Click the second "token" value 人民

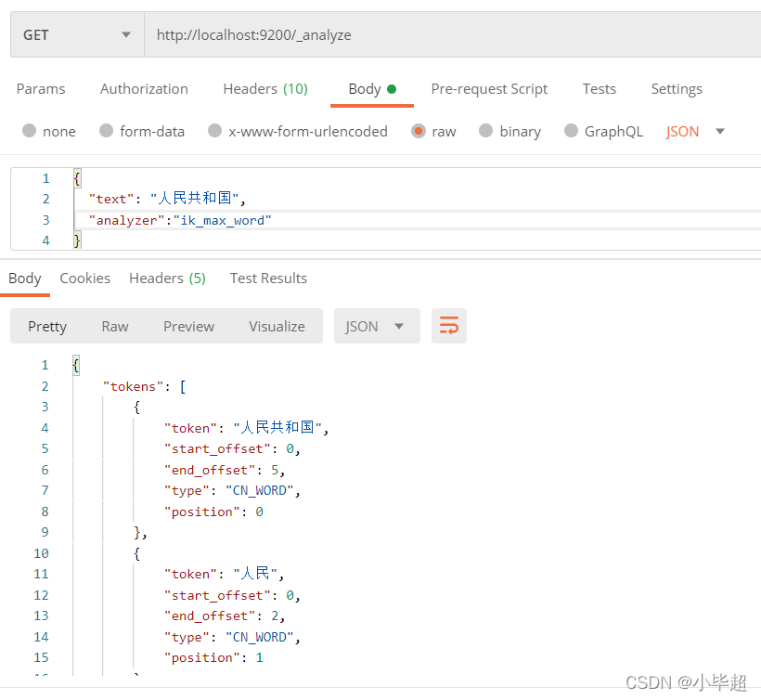click(x=255, y=574)
